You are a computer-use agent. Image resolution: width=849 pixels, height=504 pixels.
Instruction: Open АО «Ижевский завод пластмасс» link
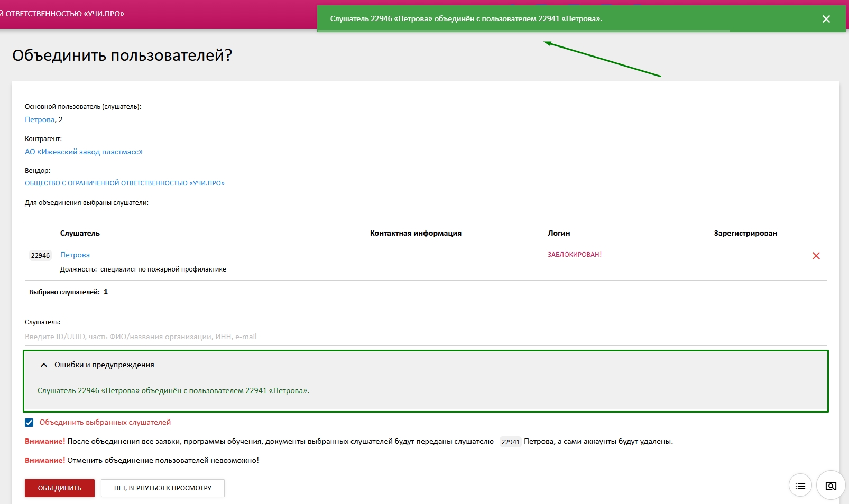click(84, 152)
